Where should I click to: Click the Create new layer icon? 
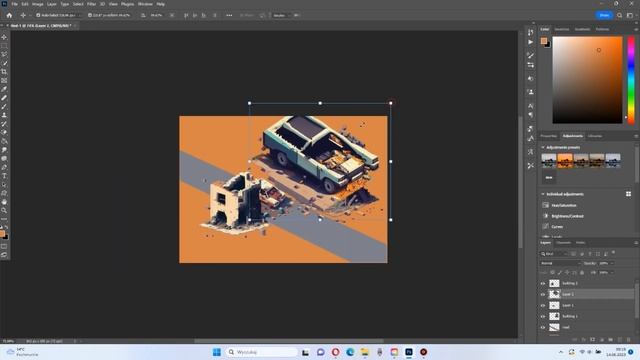(x=620, y=340)
